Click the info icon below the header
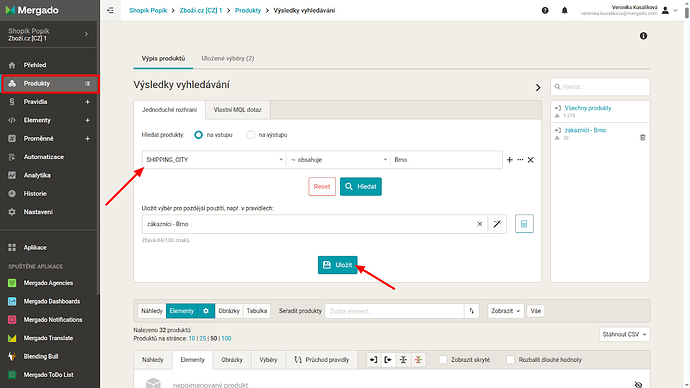The width and height of the screenshot is (690, 388). 643,36
